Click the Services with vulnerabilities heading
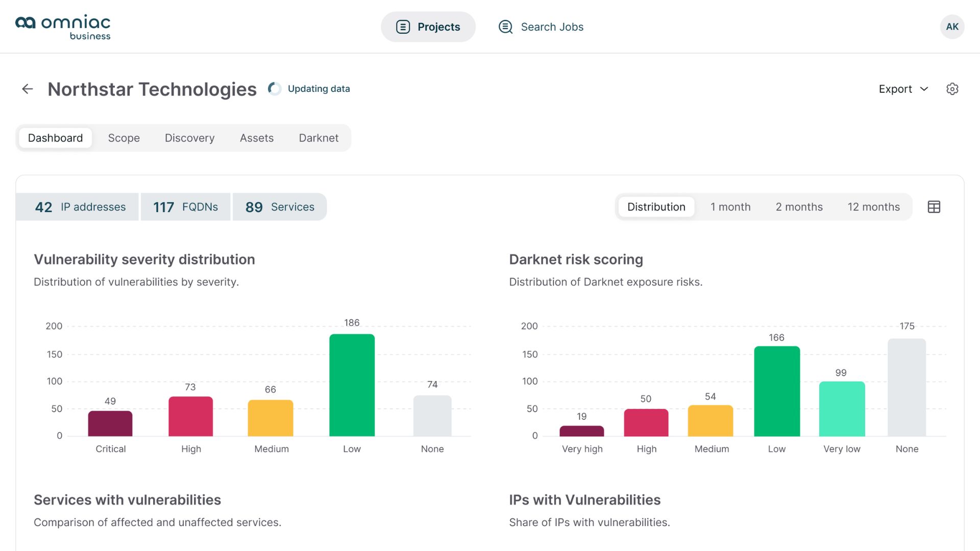Viewport: 980px width, 551px height. coord(128,500)
